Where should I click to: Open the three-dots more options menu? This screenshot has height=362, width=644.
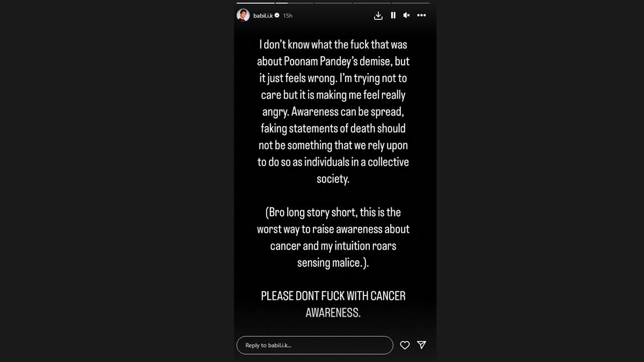click(x=421, y=16)
